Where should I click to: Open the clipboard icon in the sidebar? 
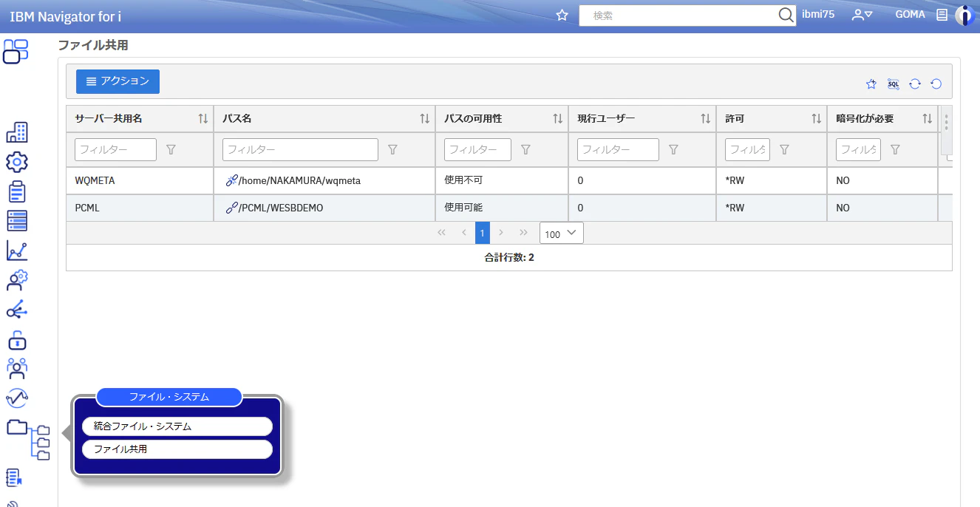pos(16,191)
